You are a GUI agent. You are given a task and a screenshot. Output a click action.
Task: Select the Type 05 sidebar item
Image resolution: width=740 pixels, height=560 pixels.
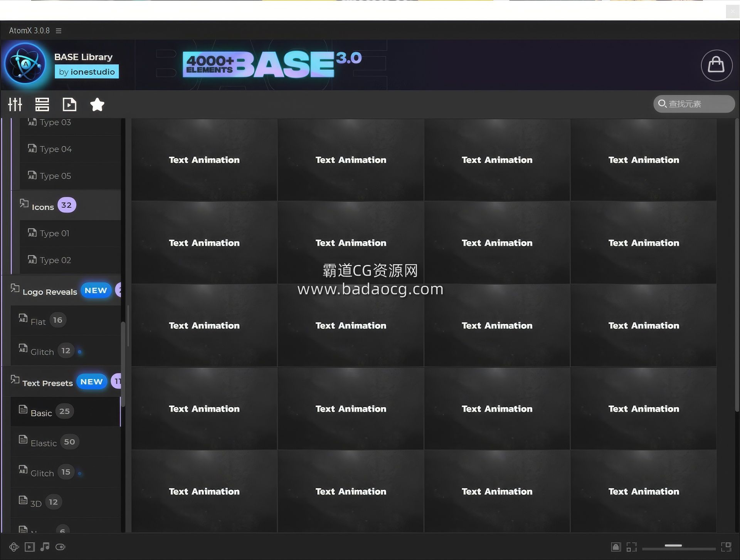point(70,176)
